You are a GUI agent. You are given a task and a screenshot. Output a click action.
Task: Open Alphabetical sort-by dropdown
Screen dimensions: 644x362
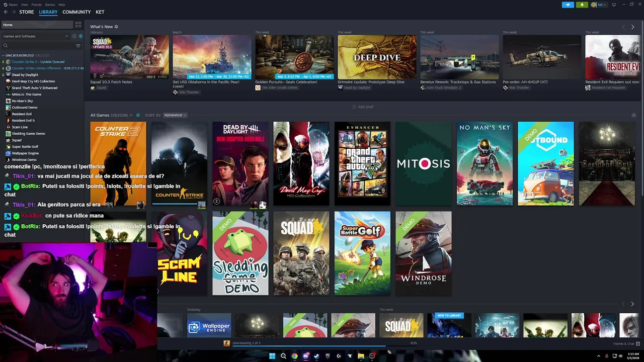point(175,115)
